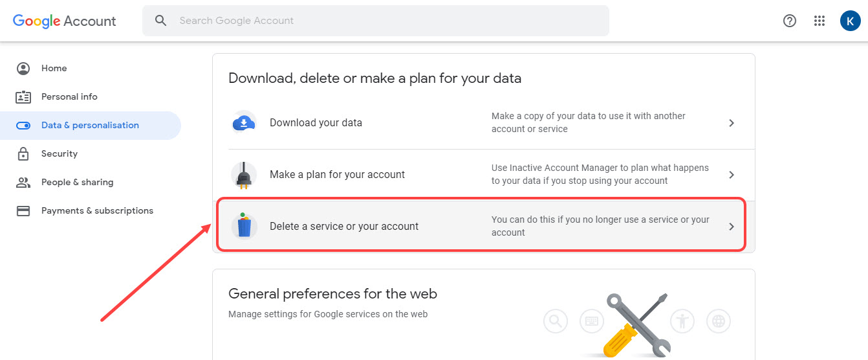This screenshot has height=360, width=868.
Task: Click the People & sharing icon
Action: point(23,182)
